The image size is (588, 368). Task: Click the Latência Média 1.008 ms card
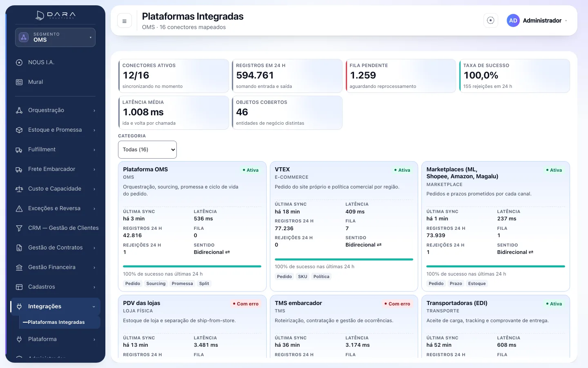tap(174, 113)
